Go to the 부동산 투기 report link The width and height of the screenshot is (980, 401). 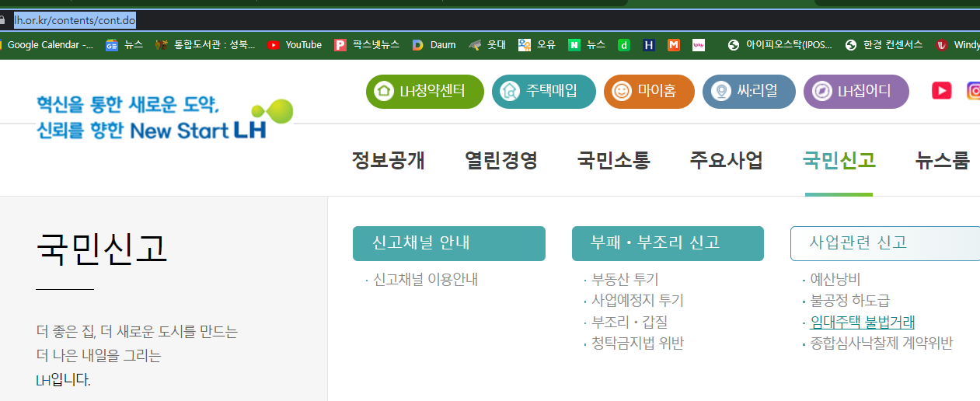pos(625,280)
